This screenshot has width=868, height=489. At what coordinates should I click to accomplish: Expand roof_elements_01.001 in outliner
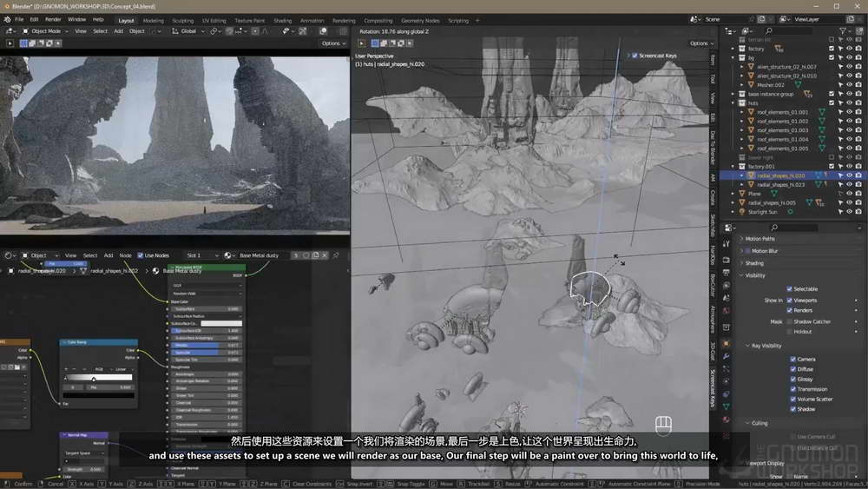tap(742, 112)
